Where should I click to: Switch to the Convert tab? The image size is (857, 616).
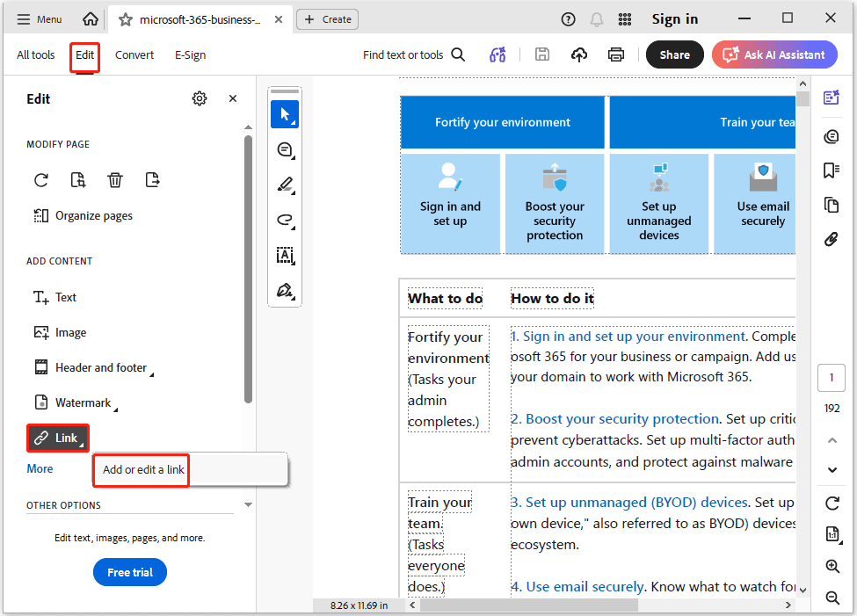tap(134, 54)
